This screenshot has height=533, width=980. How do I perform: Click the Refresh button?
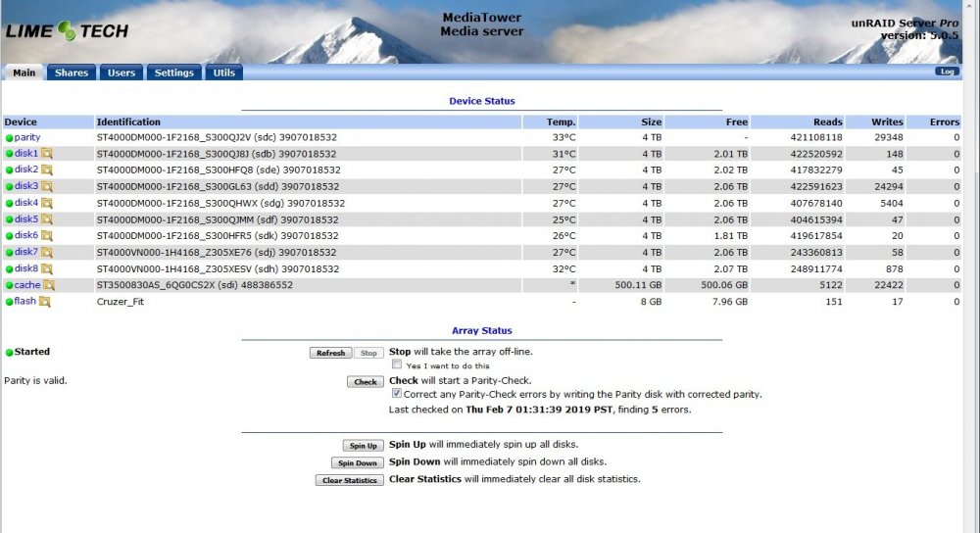(330, 353)
